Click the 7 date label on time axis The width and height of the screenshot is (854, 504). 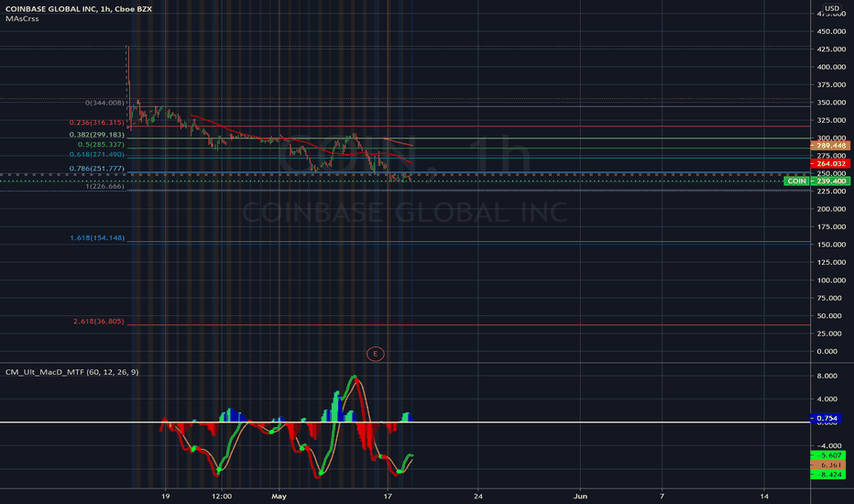pyautogui.click(x=662, y=497)
